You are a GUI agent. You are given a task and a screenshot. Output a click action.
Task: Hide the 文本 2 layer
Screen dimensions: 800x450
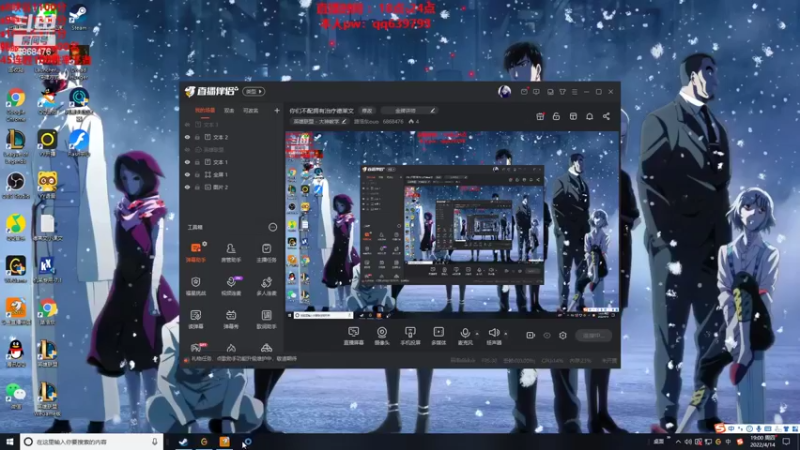point(187,137)
